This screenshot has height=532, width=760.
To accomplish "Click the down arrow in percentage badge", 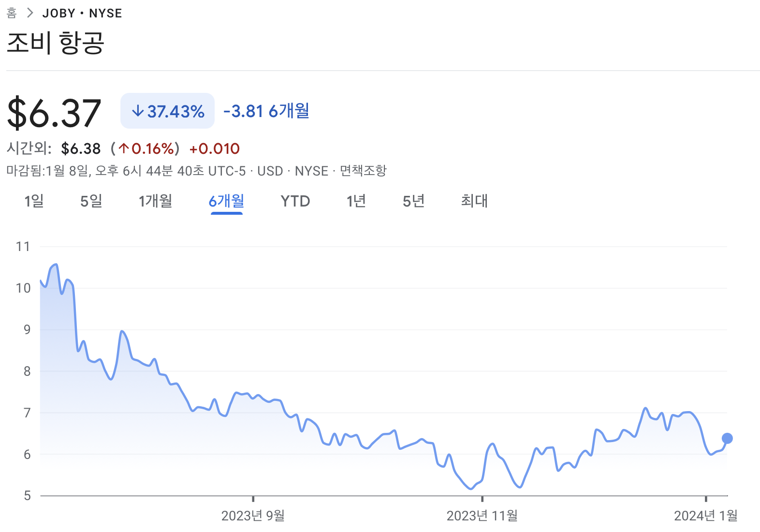I will 138,111.
